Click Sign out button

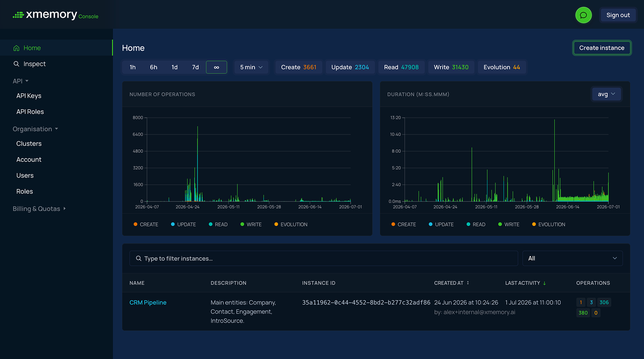pos(618,15)
